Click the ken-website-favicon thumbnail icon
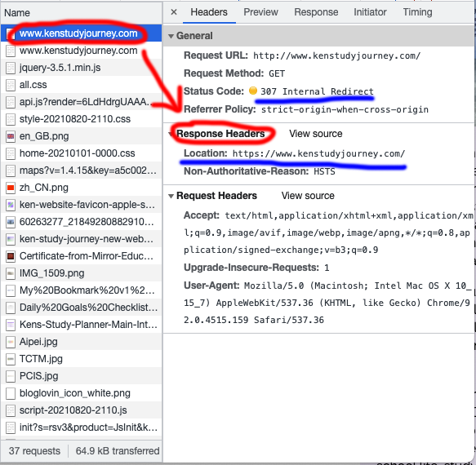Viewport: 476px width, 465px height. click(11, 205)
